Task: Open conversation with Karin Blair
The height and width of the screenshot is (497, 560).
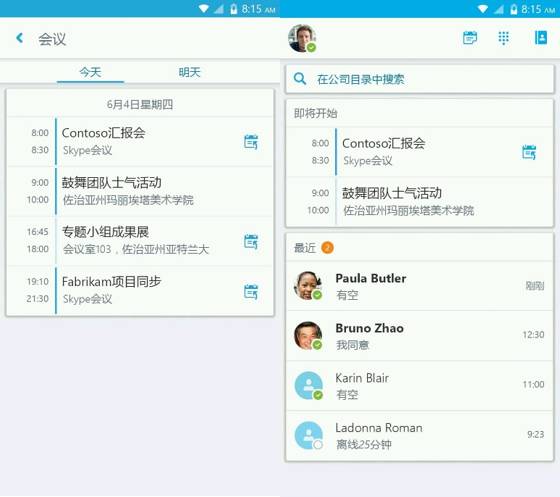Action: (x=420, y=386)
